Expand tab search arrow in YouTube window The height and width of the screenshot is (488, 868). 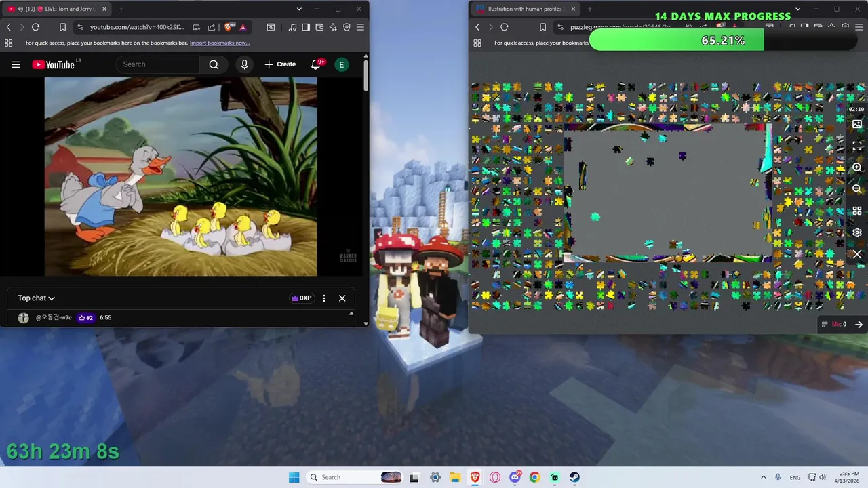(x=299, y=9)
